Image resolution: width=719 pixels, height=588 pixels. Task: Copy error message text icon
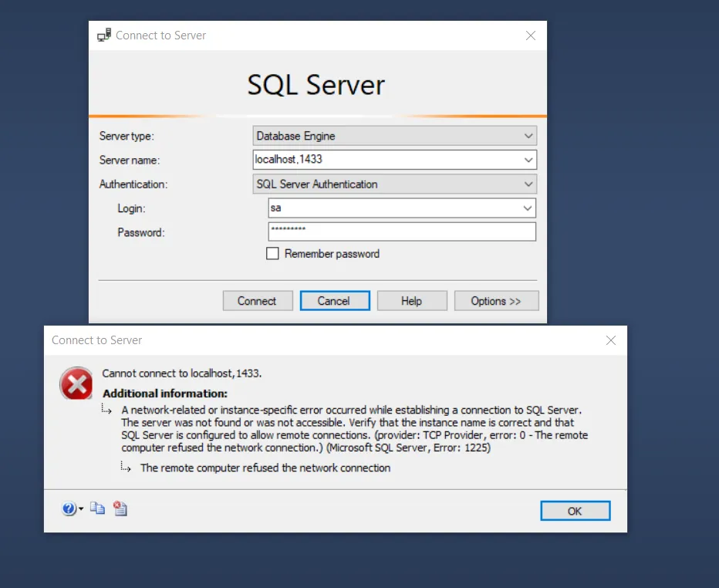(x=97, y=509)
